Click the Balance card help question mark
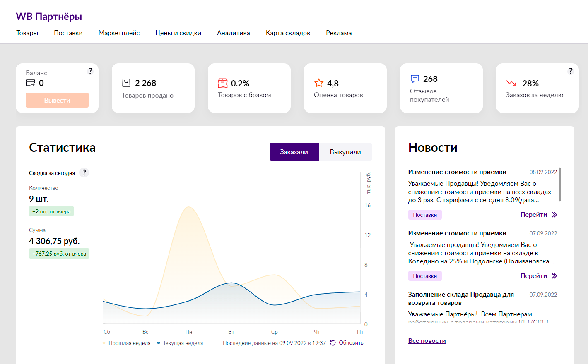The image size is (588, 364). [x=90, y=71]
